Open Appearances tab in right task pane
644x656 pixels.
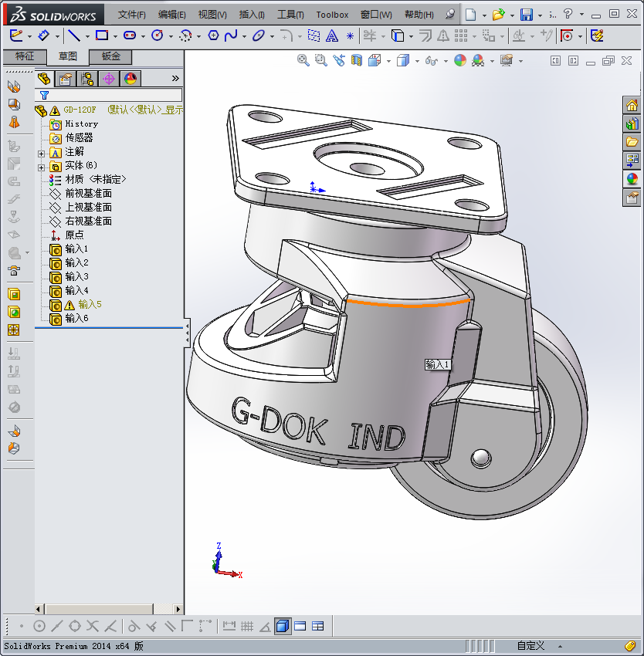632,179
